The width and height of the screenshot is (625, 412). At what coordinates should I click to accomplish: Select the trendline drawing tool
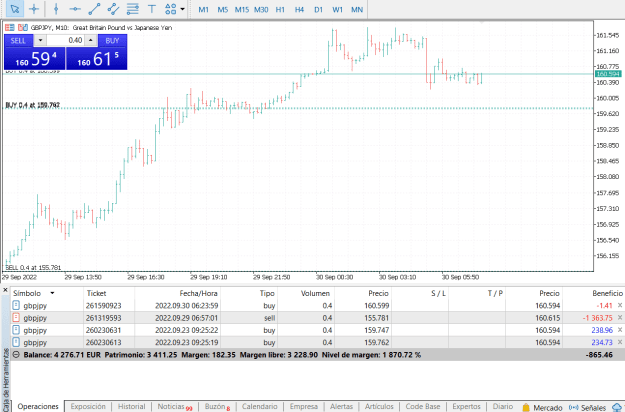click(94, 9)
